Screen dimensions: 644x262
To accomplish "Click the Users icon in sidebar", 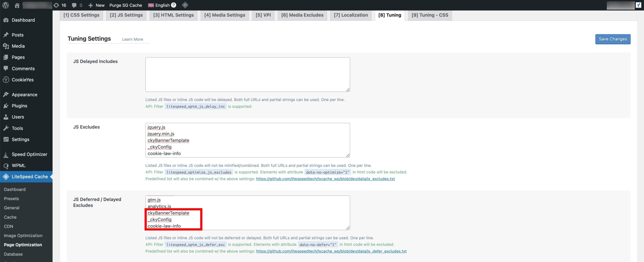I will tap(6, 117).
